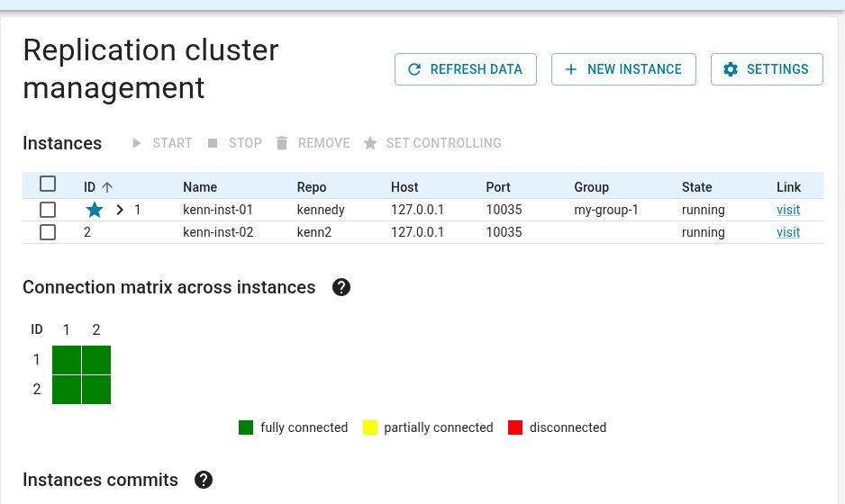Toggle the select-all instances checkbox
Viewport: 845px width, 504px height.
tap(48, 184)
